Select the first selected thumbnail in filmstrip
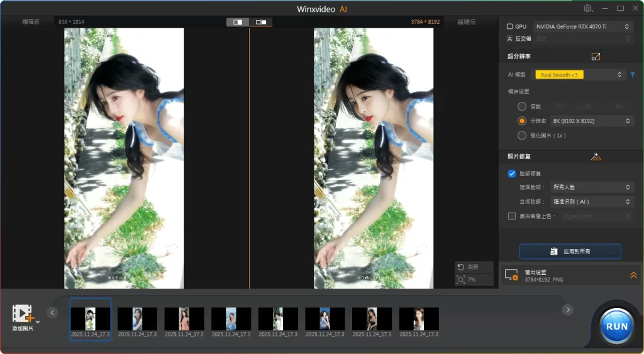 [91, 319]
